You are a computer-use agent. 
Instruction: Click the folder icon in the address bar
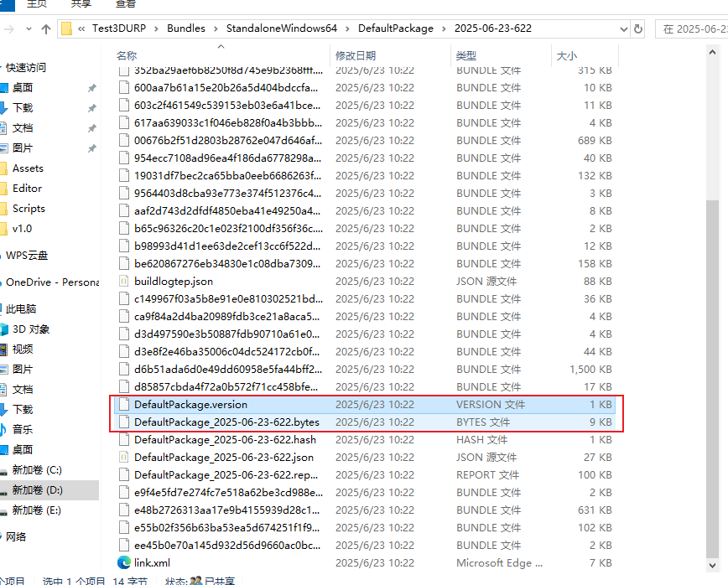(65, 28)
